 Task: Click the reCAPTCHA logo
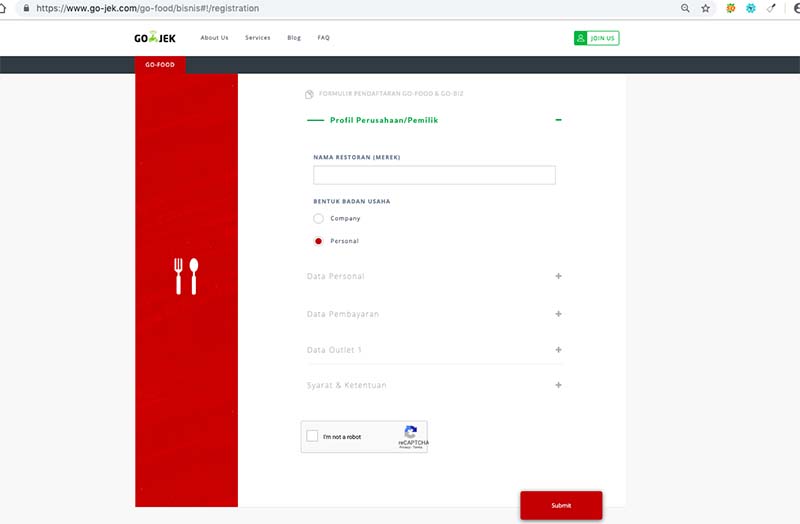(x=411, y=432)
